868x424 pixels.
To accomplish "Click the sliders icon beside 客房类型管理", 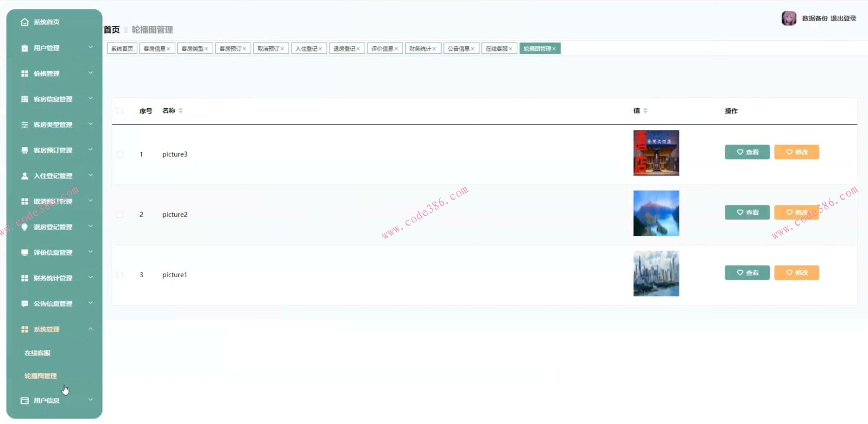I will click(25, 125).
